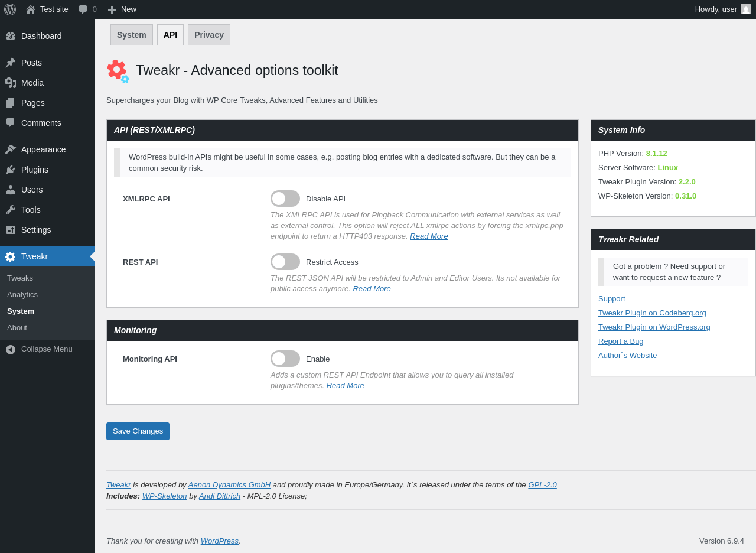Click the Collapse Menu label
This screenshot has height=553, width=756.
click(47, 349)
